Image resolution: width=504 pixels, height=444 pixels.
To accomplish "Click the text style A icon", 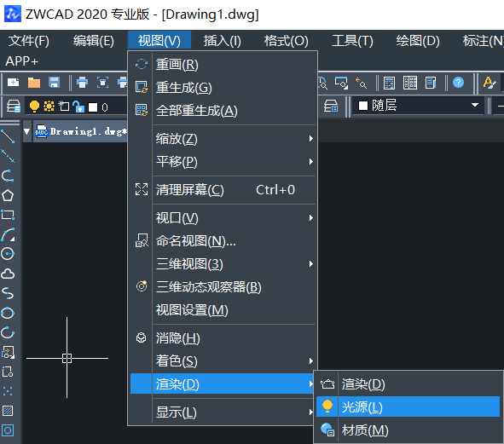I will [490, 83].
